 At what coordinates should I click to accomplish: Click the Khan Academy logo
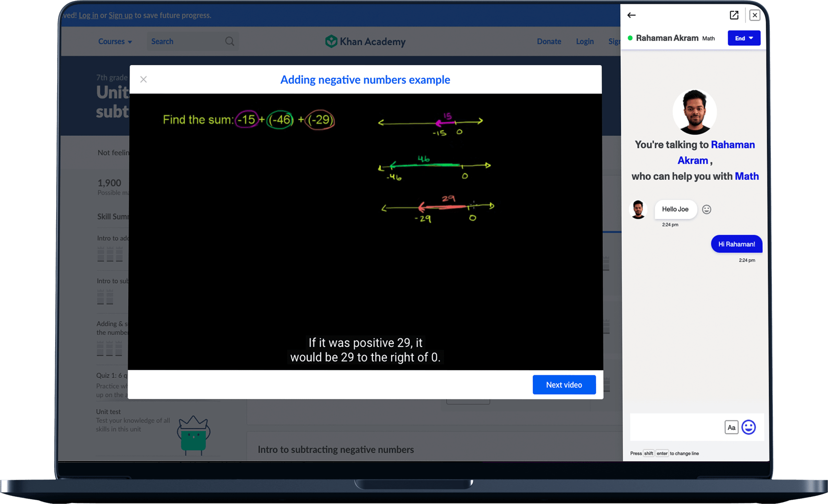pos(365,42)
